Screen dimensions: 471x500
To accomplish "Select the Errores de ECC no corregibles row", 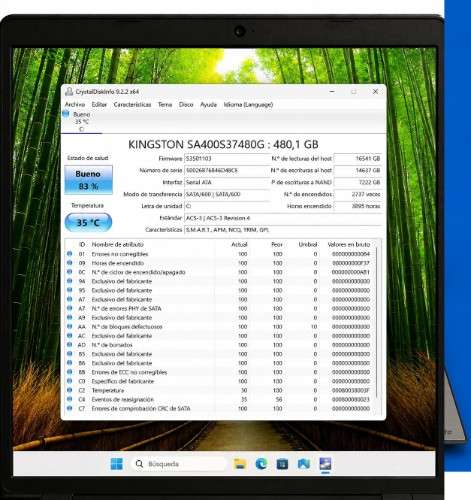I will click(220, 372).
